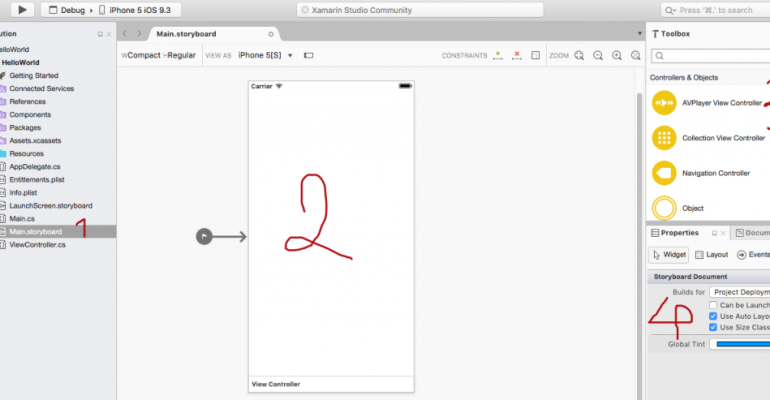770x400 pixels.
Task: Open Info.plist file
Action: pyautogui.click(x=23, y=192)
